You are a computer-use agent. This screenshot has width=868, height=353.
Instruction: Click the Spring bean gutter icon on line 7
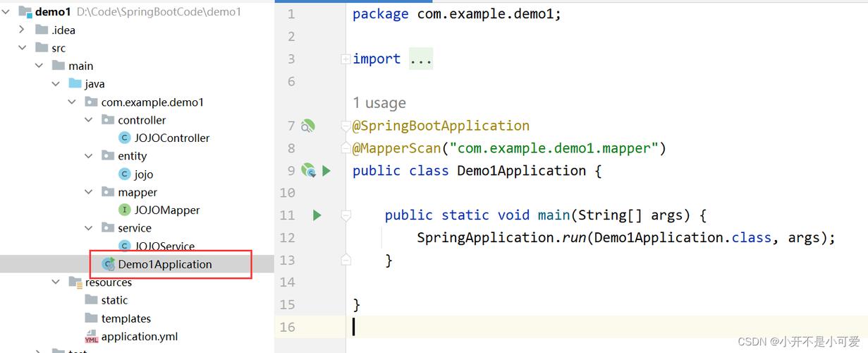click(x=307, y=126)
